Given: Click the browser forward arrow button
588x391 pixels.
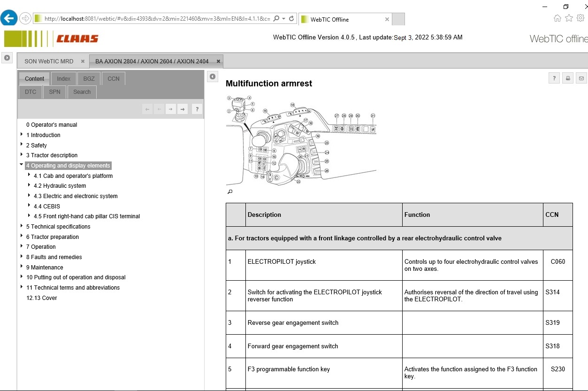Looking at the screenshot, I should 25,18.
